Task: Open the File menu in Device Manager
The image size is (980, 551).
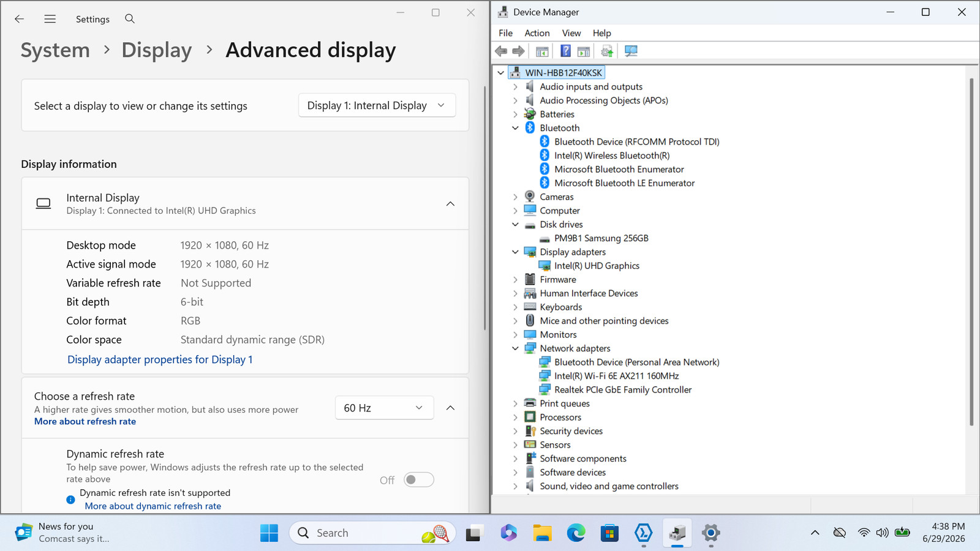Action: point(505,33)
